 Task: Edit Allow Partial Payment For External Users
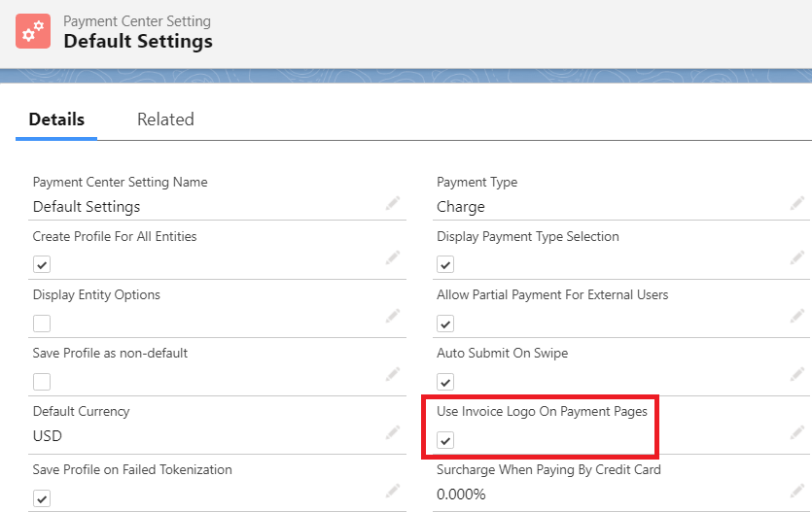[x=796, y=316]
